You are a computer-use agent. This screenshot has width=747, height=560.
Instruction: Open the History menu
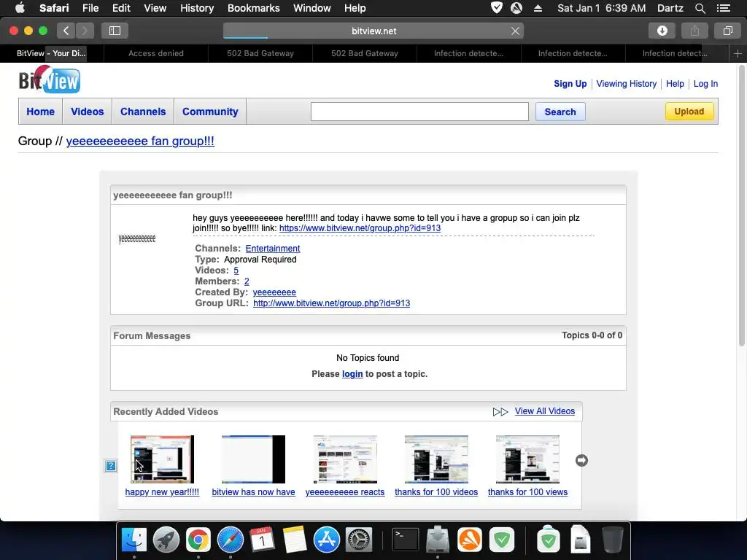(197, 8)
